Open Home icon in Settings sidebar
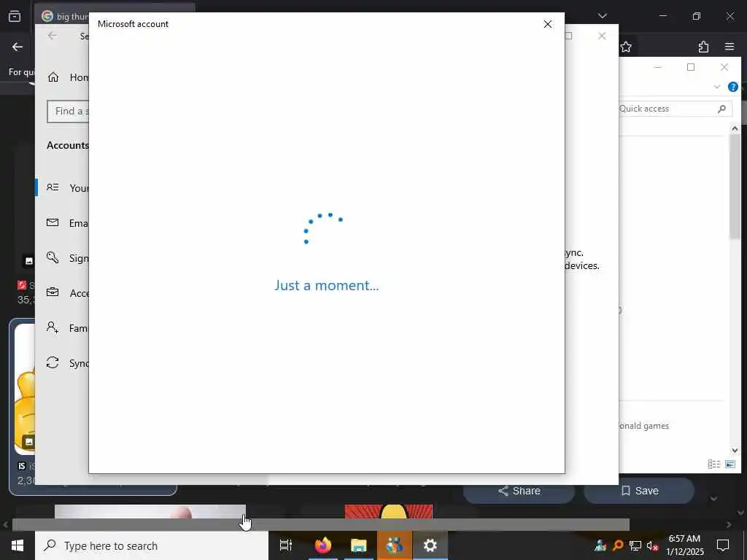This screenshot has height=560, width=747. point(53,77)
